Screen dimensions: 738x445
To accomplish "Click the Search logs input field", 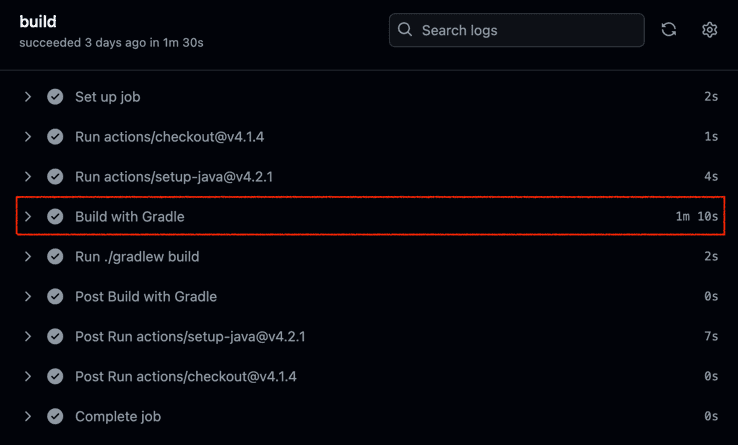I will pos(516,30).
